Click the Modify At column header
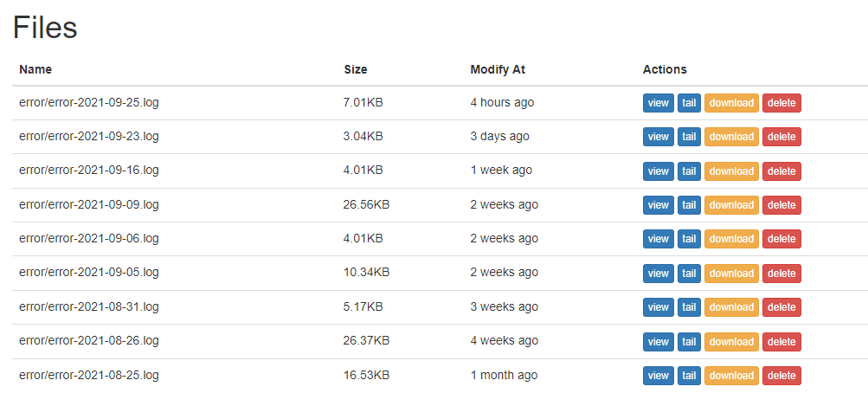Screen dimensions: 868x406 pyautogui.click(x=498, y=70)
